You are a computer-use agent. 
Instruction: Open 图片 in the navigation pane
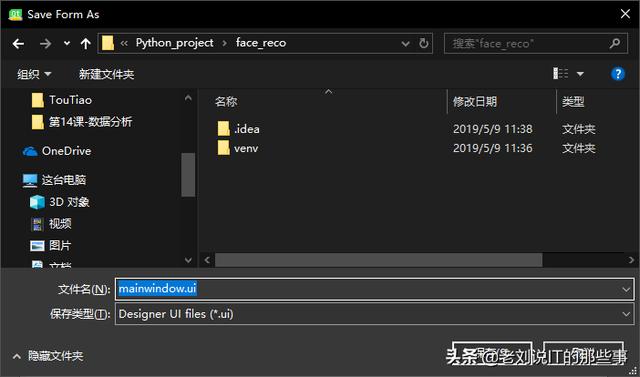pos(60,245)
